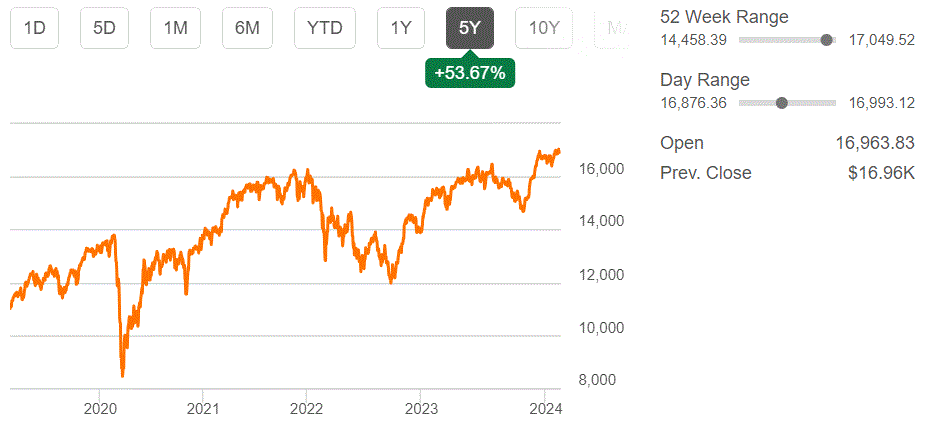930x433 pixels.
Task: Click the 52-week high value 17,049.52
Action: click(x=881, y=40)
